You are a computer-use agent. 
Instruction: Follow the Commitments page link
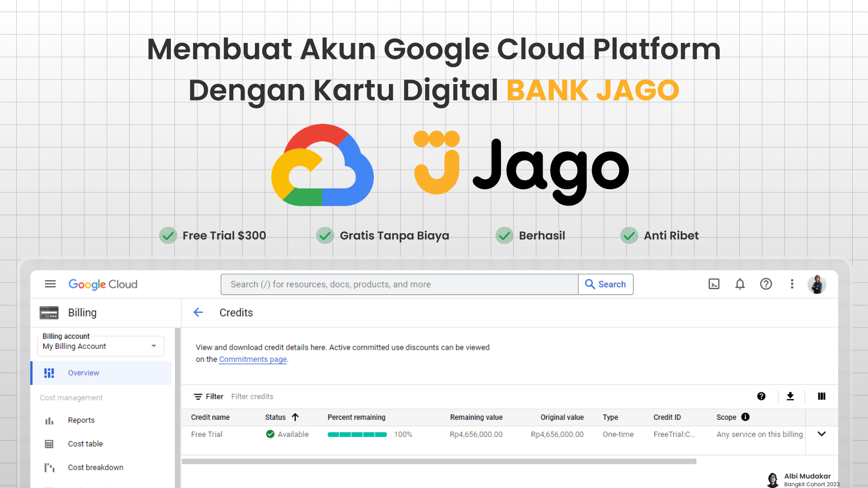tap(253, 359)
